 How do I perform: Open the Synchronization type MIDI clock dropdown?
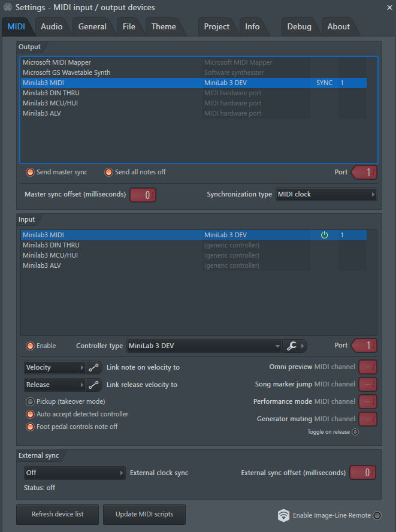tap(326, 195)
